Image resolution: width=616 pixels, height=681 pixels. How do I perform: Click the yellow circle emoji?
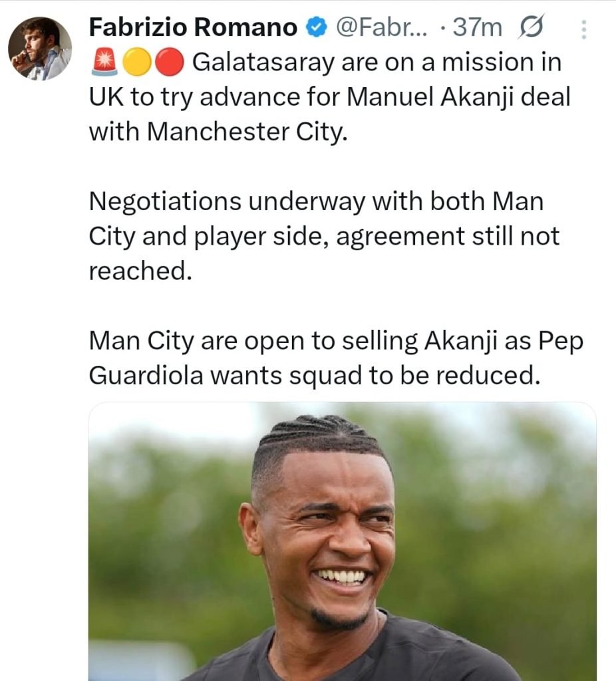tap(136, 62)
